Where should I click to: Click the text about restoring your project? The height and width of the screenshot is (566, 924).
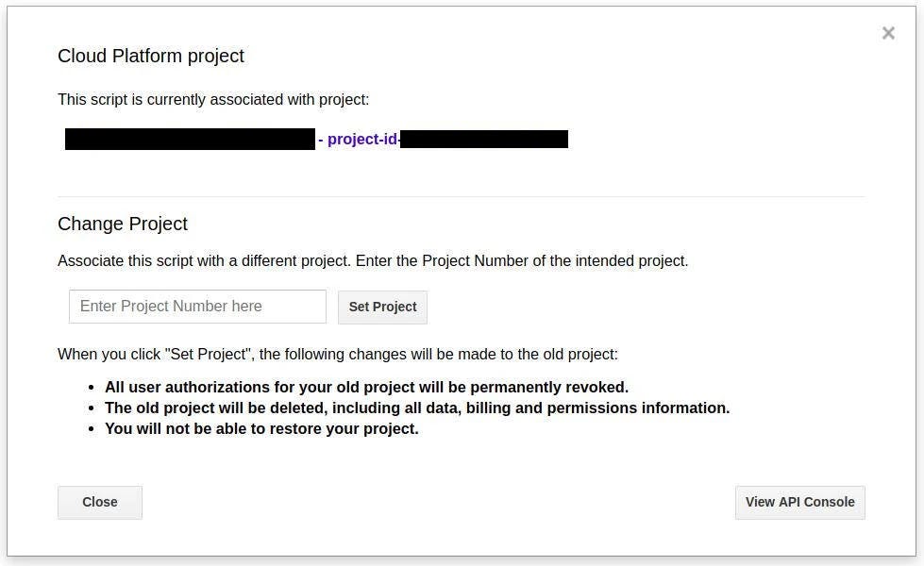click(x=261, y=428)
